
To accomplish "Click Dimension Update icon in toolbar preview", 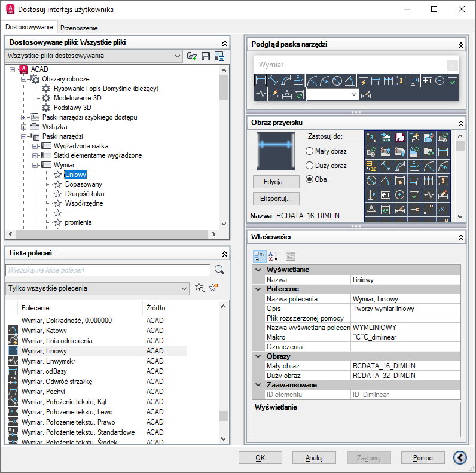I will pos(299,94).
